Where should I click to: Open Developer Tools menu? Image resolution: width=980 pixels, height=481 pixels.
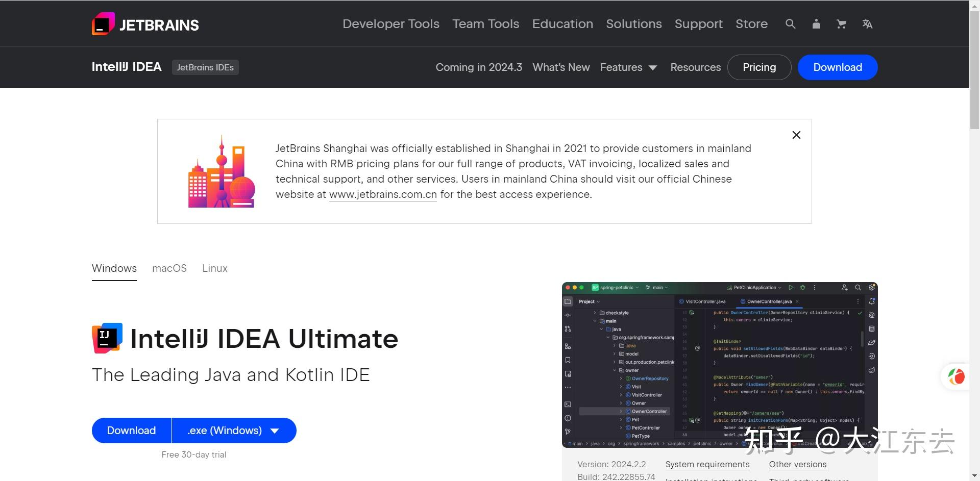[x=391, y=24]
